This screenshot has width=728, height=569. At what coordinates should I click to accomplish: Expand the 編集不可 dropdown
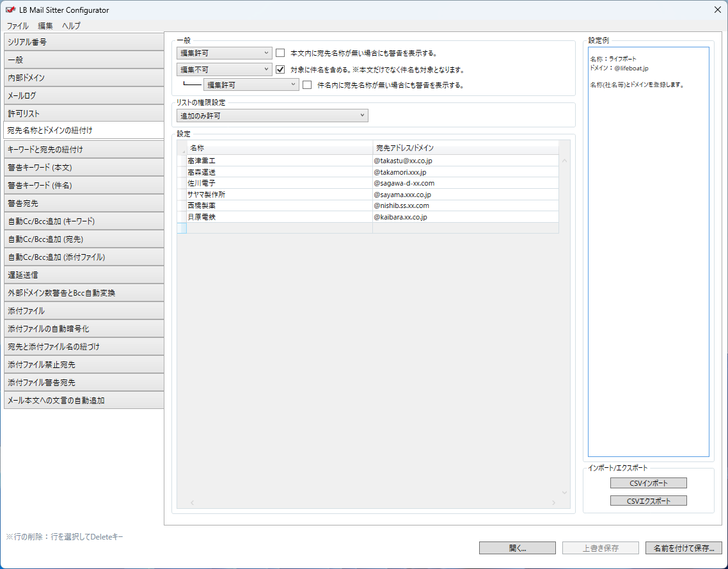pos(225,69)
